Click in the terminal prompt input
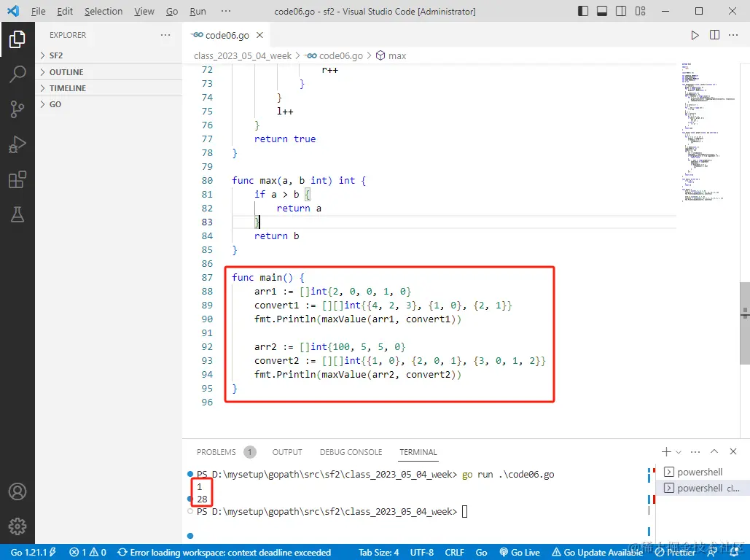Screen dimensions: 750x560 click(464, 512)
